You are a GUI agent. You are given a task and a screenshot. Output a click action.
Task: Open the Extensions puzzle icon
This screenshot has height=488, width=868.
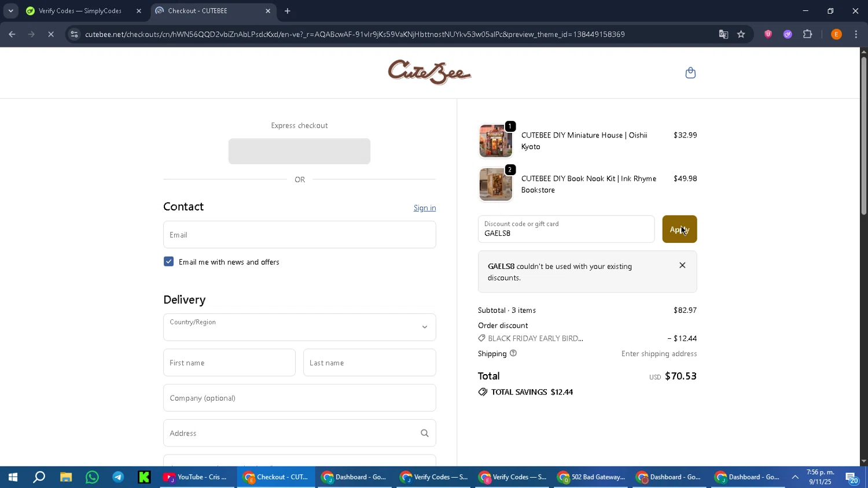coord(808,34)
